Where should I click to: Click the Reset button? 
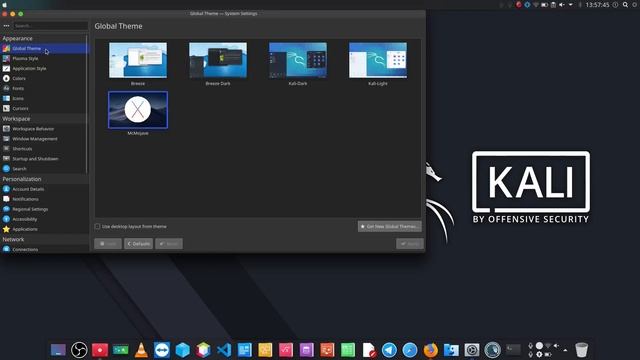169,244
